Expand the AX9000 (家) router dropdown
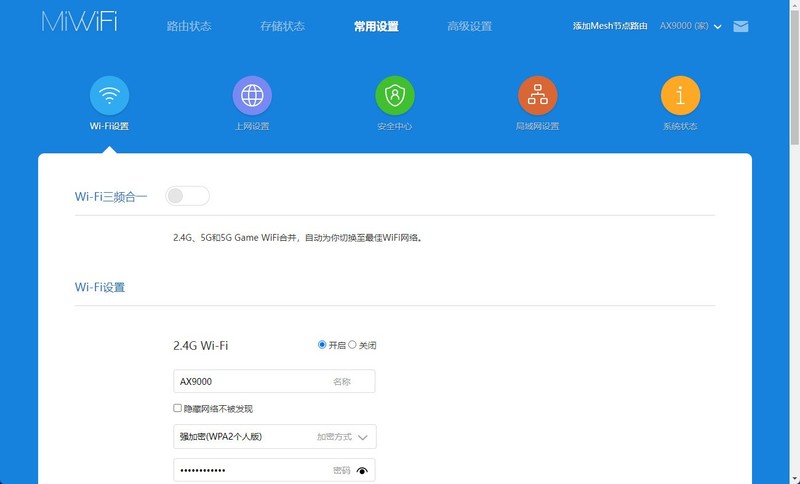The image size is (800, 484). (x=690, y=26)
